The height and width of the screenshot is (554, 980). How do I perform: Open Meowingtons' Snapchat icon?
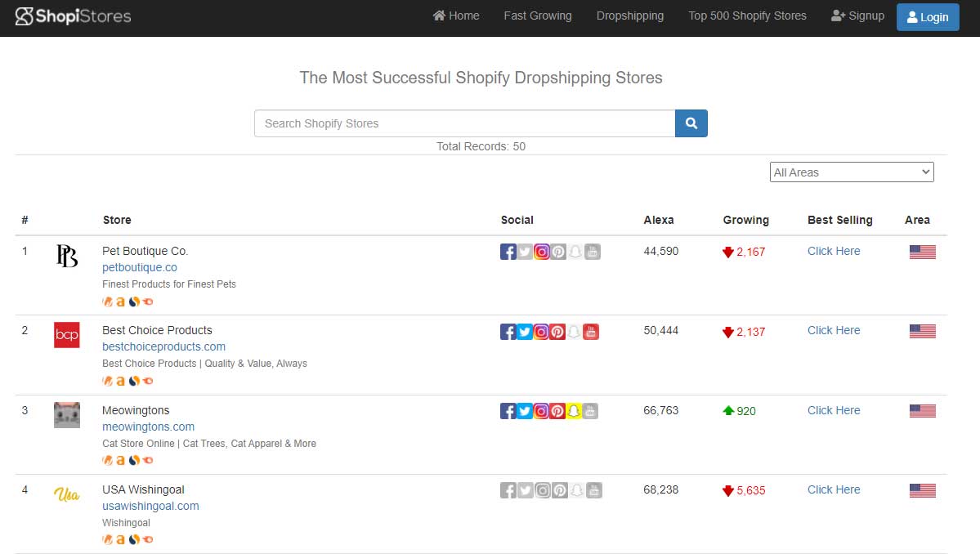click(575, 411)
